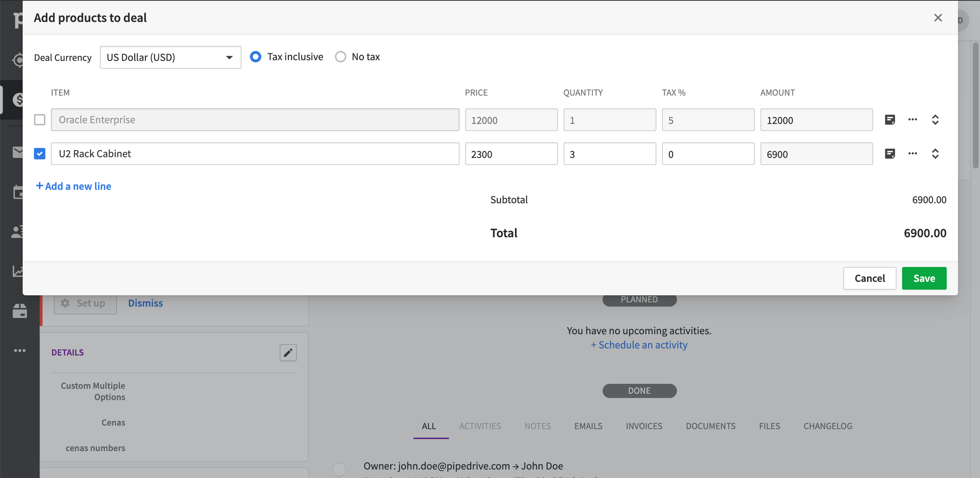Screen dimensions: 980x478
Task: Click amount field showing 6900
Action: pyautogui.click(x=816, y=154)
